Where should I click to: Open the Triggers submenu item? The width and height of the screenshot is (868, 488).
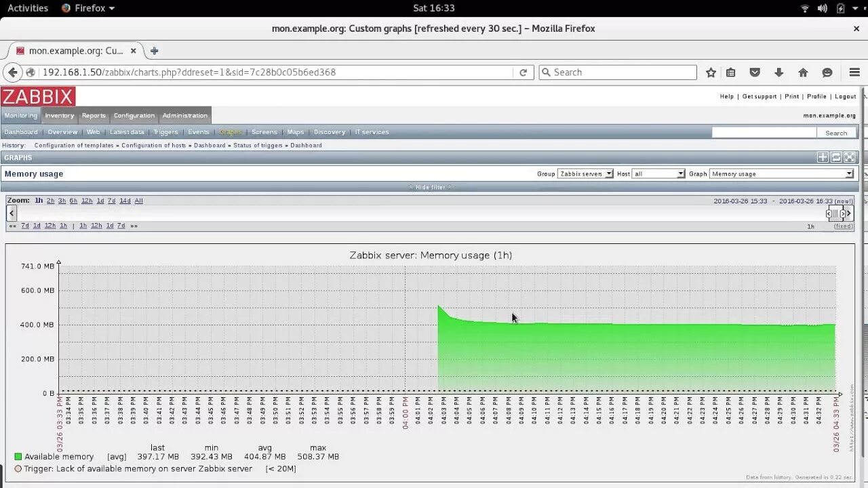pyautogui.click(x=165, y=132)
